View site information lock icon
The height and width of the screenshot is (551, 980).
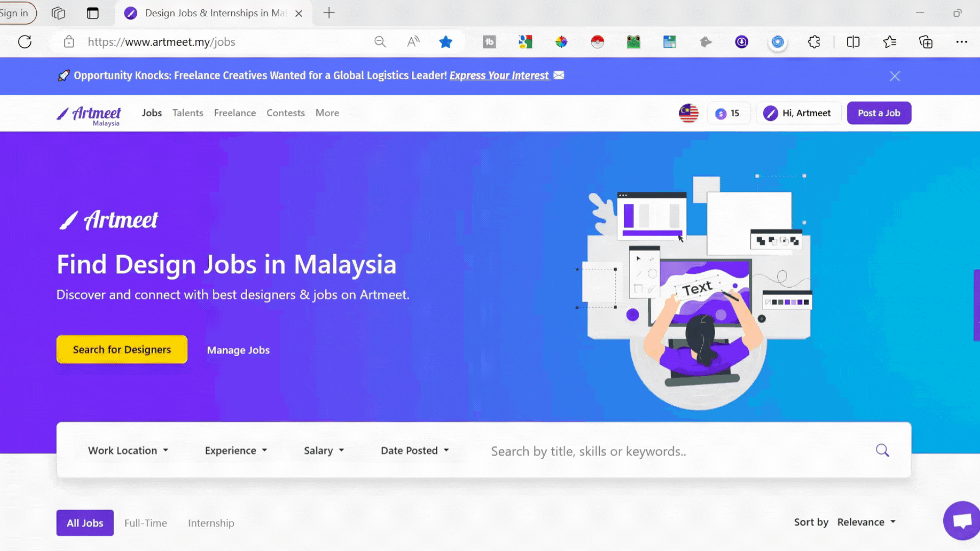click(x=69, y=42)
